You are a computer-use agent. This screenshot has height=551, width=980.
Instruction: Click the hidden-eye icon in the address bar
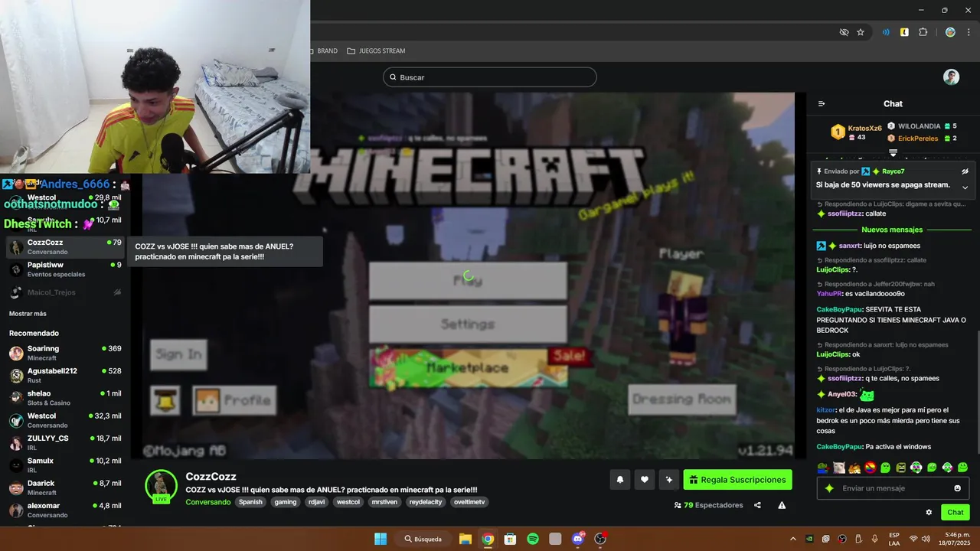[844, 32]
